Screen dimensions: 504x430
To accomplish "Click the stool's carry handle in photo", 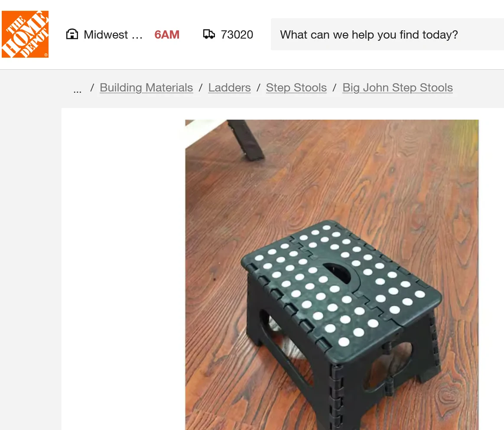I will pyautogui.click(x=338, y=273).
